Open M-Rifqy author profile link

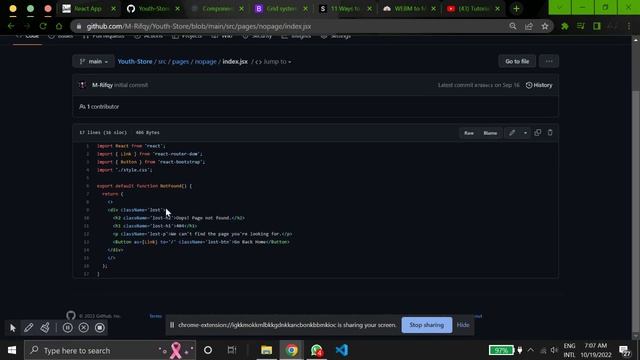[102, 85]
